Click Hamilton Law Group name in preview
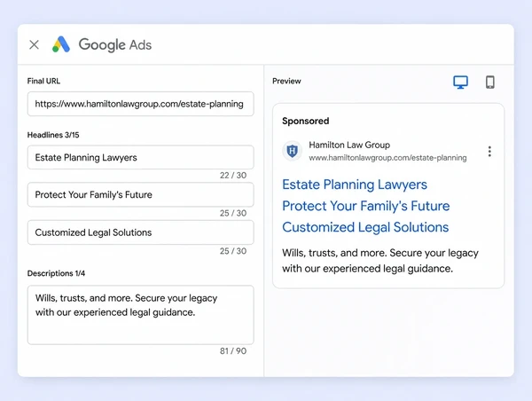532x401 pixels. (x=349, y=145)
